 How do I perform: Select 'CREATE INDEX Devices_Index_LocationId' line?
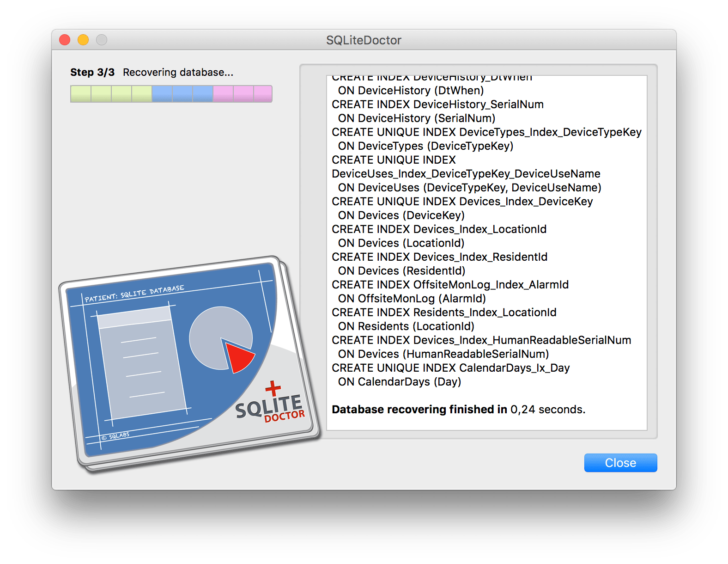pyautogui.click(x=439, y=229)
